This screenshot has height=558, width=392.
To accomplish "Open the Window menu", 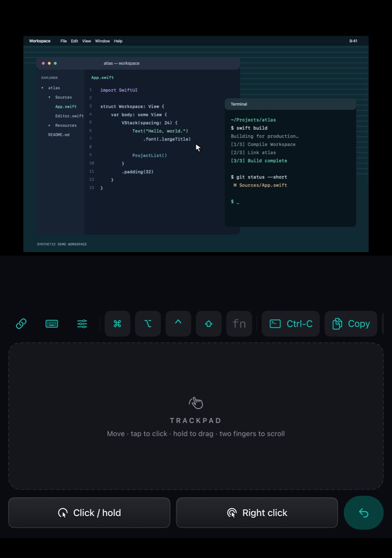I will (x=103, y=41).
